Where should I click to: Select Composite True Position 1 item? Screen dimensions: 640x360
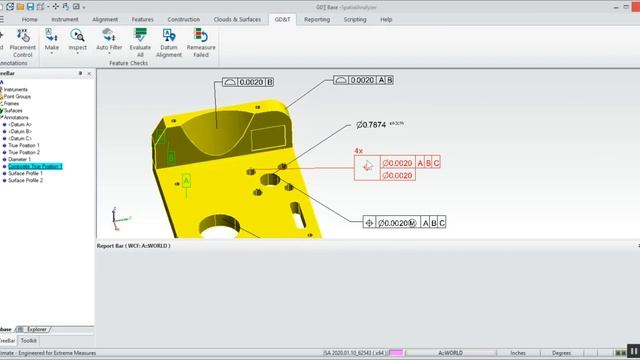35,166
